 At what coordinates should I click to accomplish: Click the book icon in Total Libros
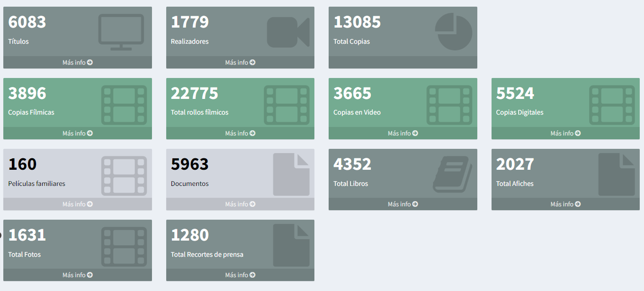point(452,175)
